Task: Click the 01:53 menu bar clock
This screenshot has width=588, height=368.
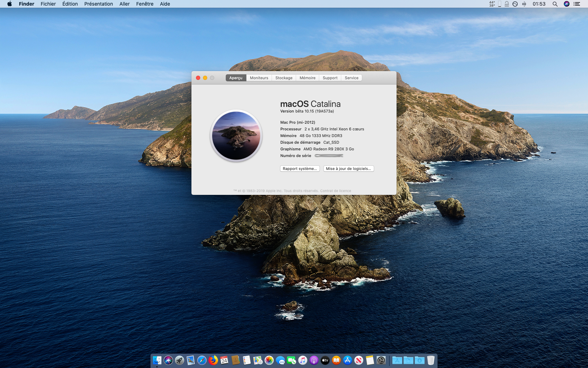Action: [x=539, y=4]
